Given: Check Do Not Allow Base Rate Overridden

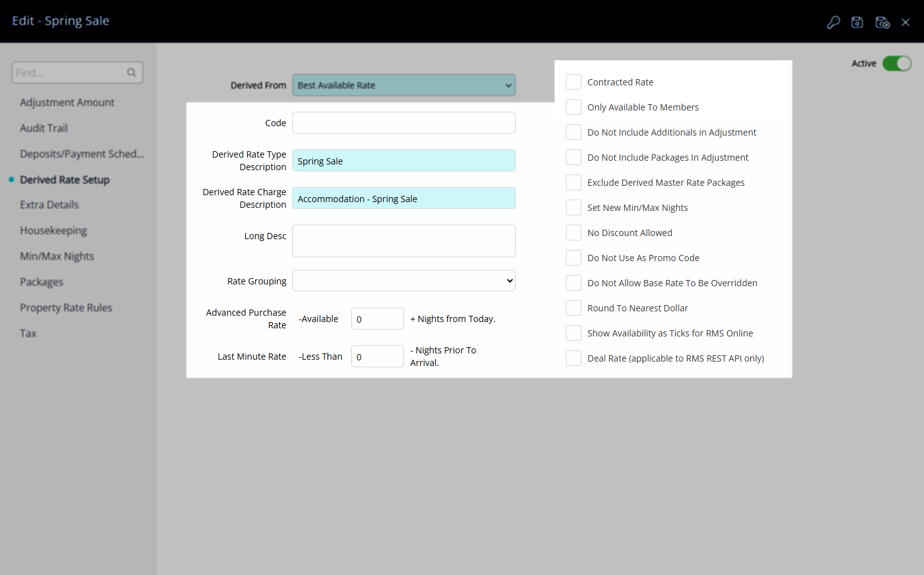Looking at the screenshot, I should coord(573,283).
